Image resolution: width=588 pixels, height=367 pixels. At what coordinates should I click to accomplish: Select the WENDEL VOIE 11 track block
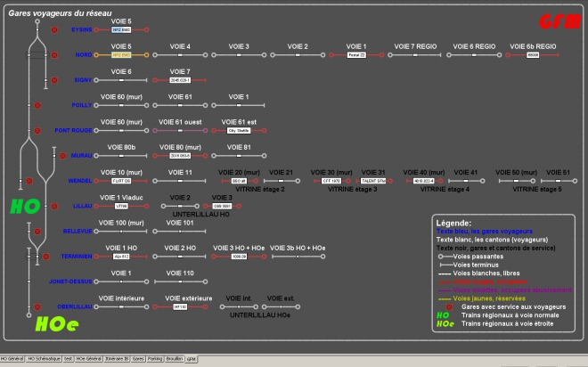click(x=180, y=181)
